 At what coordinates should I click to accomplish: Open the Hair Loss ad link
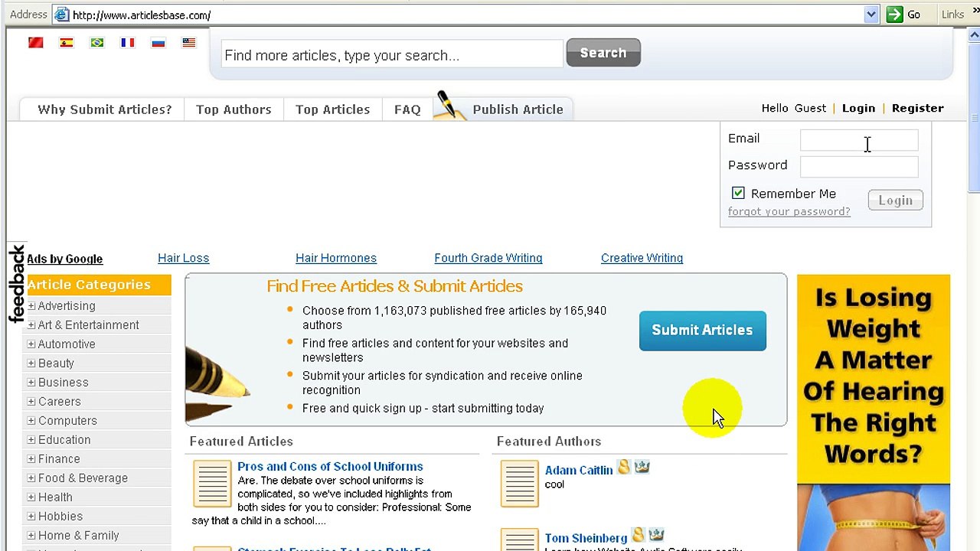pyautogui.click(x=183, y=259)
